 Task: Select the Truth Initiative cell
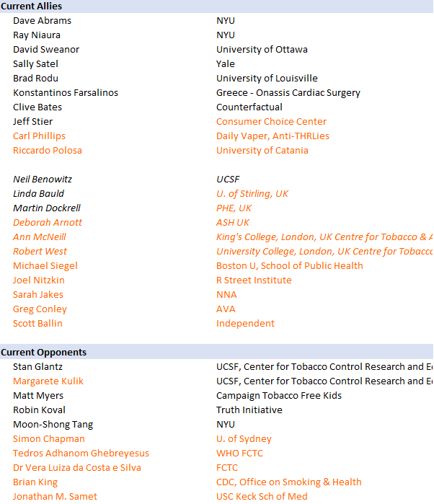click(x=249, y=410)
